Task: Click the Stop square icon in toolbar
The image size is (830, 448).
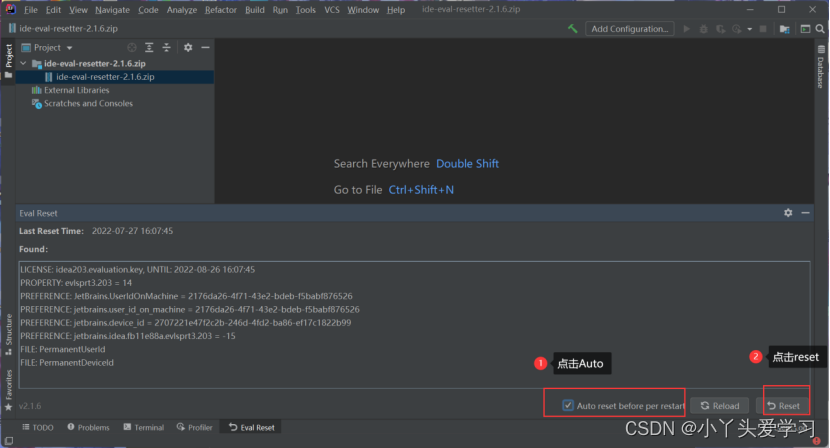Action: (763, 29)
